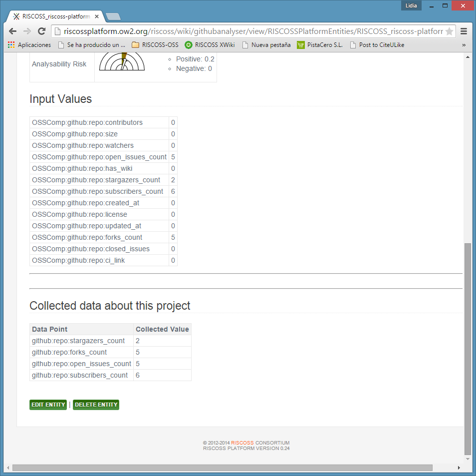Open the PistaCero S.L. bookmark
476x476 pixels.
[x=320, y=45]
